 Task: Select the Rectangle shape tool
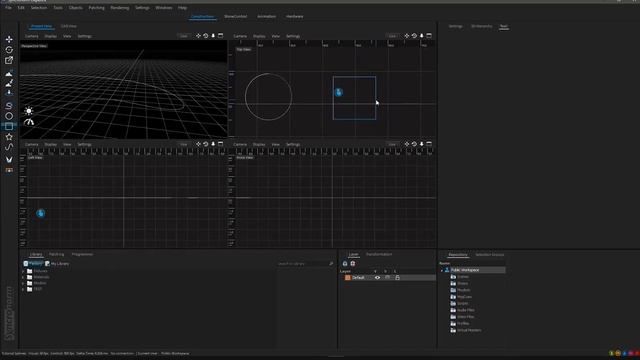tap(9, 127)
